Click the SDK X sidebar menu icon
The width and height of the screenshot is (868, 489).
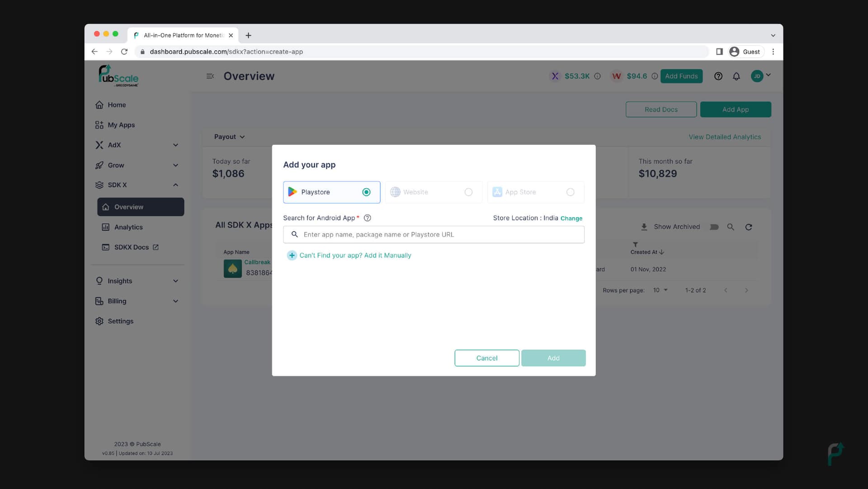(x=99, y=185)
